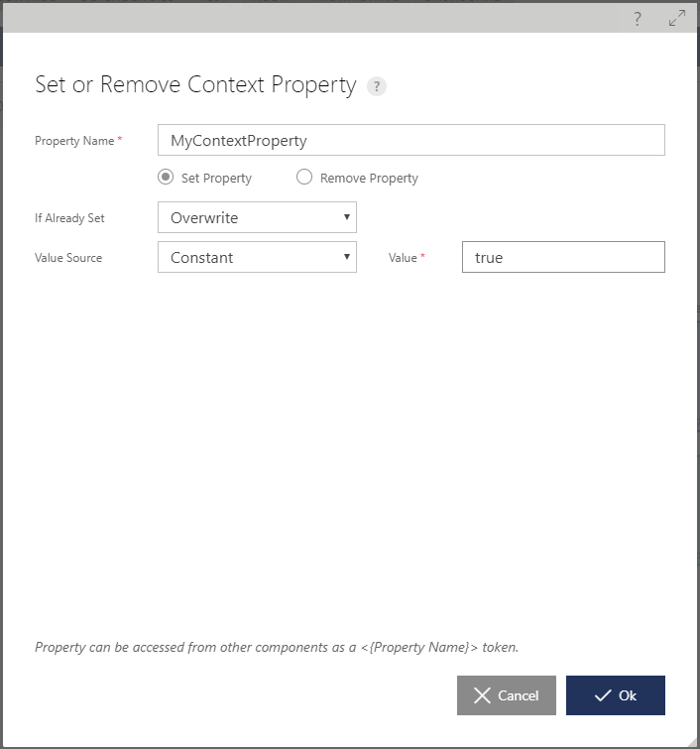Open the If Already Set Overwrite dropdown

(x=257, y=217)
